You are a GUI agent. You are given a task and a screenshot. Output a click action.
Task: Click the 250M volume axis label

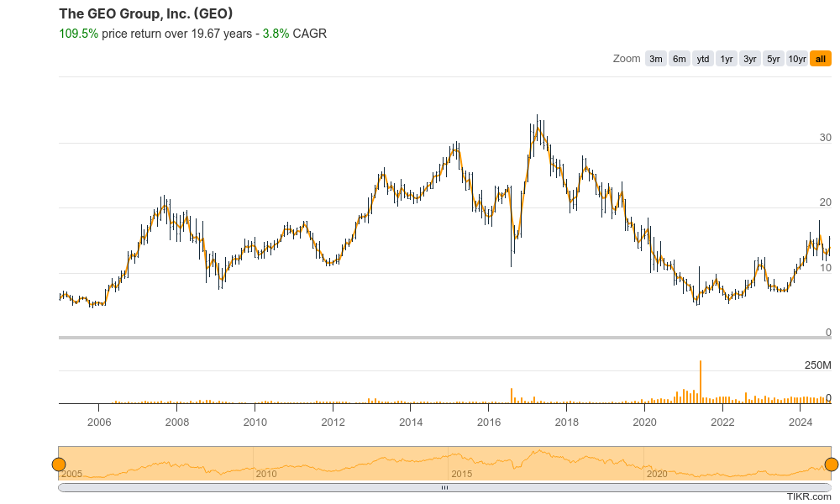(x=817, y=365)
